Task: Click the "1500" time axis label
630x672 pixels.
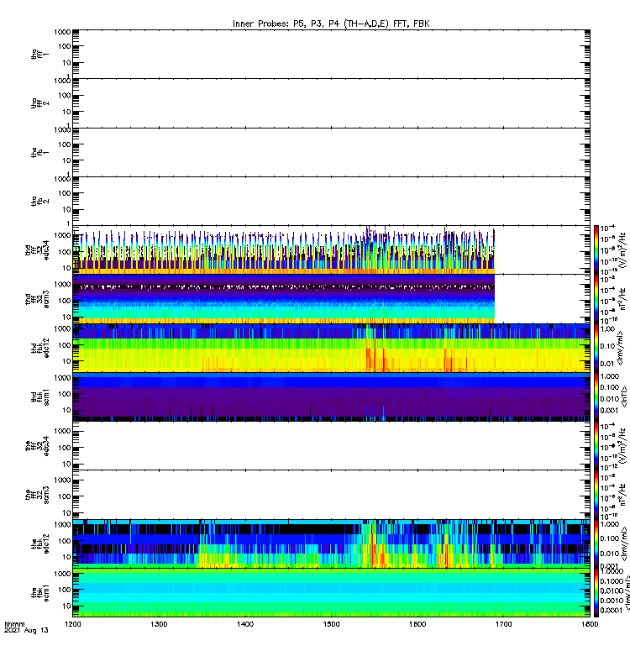Action: click(x=331, y=624)
